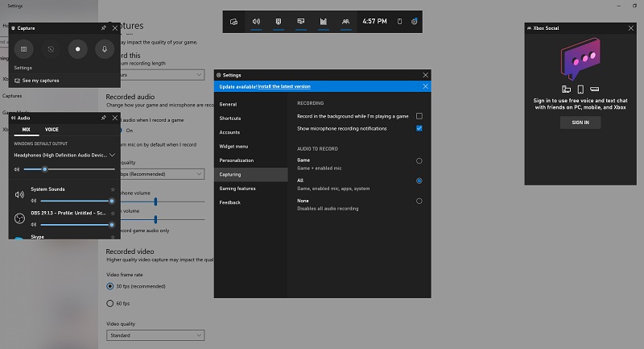644x349 pixels.
Task: Click the mouse click-through icon in Game Bar
Action: coord(399,22)
